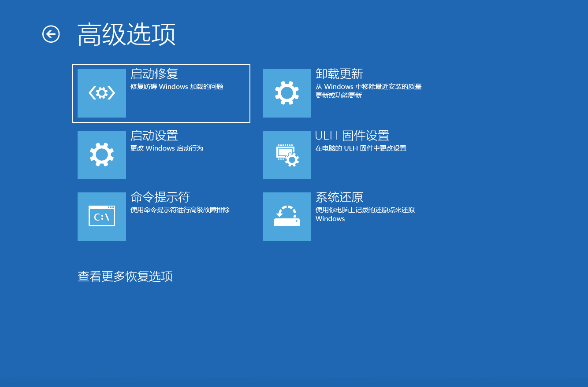Click the description 更改 Windows 启动行为

167,148
